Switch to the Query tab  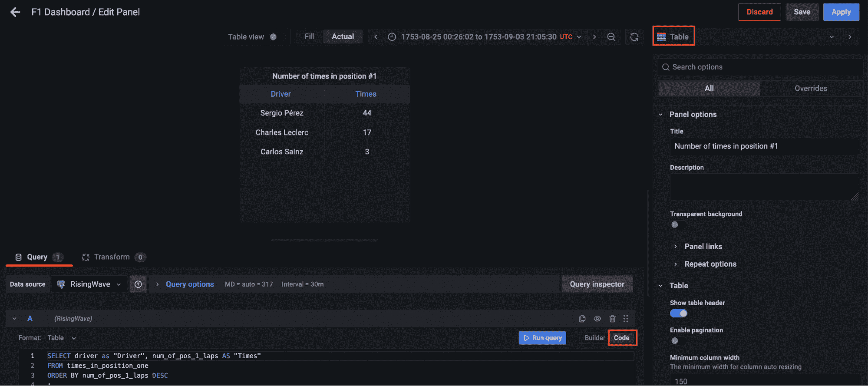(39, 257)
